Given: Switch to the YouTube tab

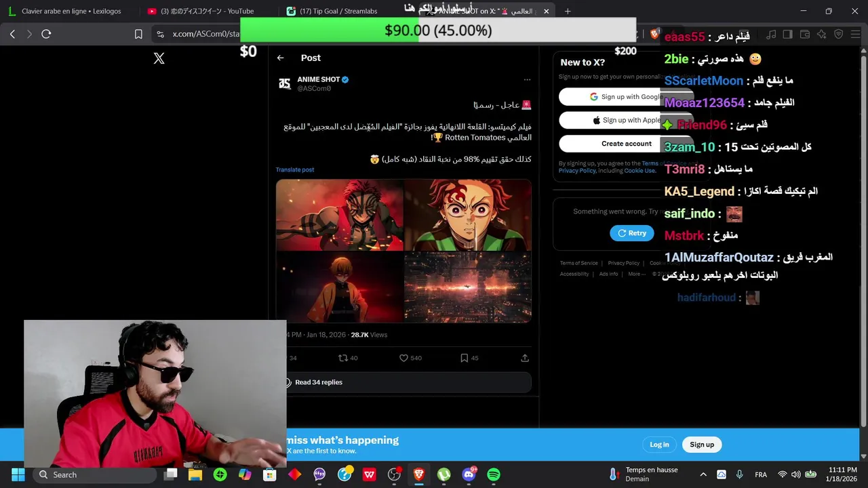Looking at the screenshot, I should point(201,11).
